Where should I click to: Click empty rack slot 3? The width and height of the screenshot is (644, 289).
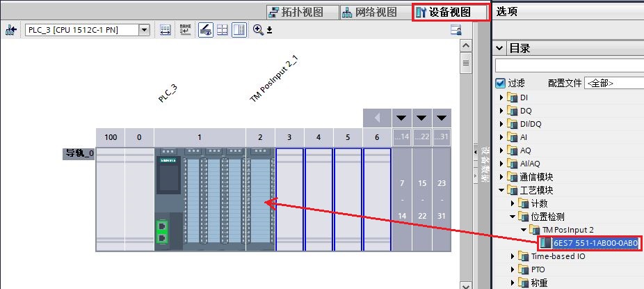[x=289, y=199]
